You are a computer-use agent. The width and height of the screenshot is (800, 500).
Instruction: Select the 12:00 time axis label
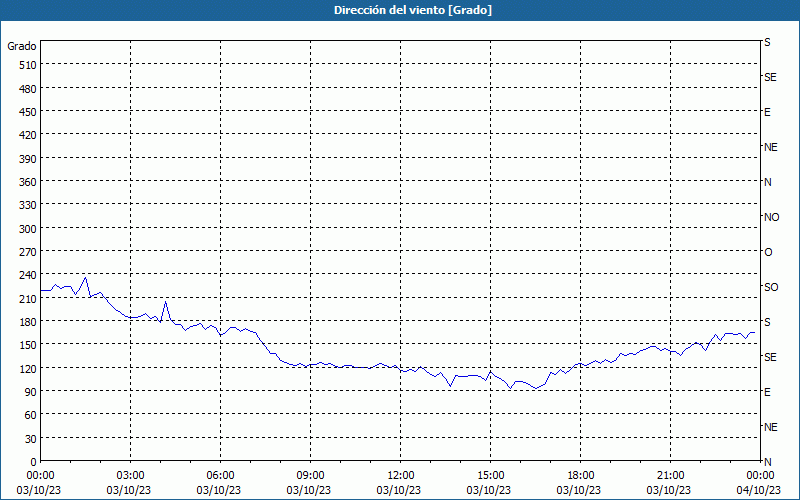pyautogui.click(x=401, y=476)
